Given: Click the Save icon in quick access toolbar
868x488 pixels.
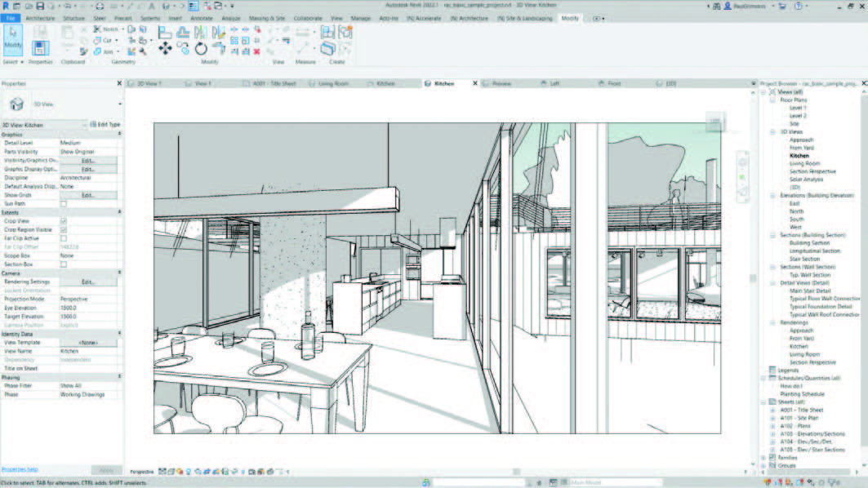Looking at the screenshot, I should (x=39, y=6).
